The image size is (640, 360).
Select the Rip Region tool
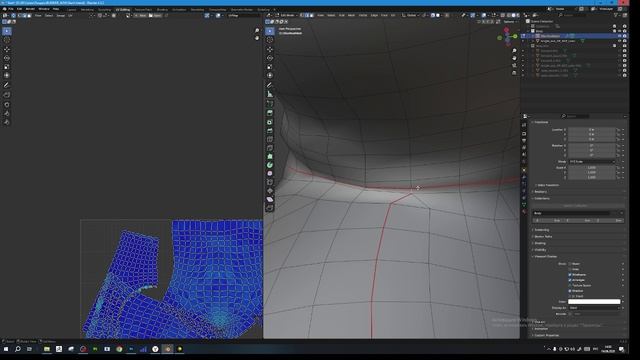[x=270, y=208]
